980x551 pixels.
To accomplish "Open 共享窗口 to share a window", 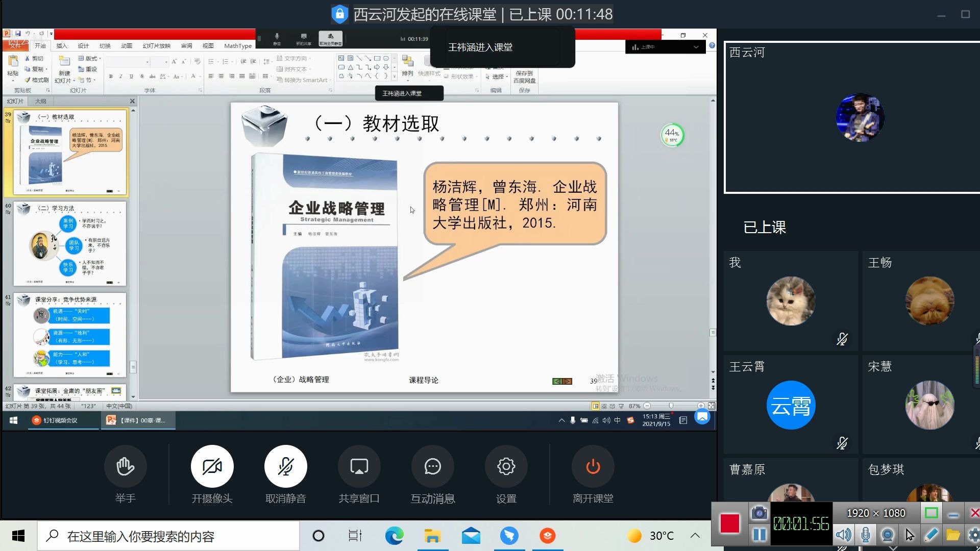I will [359, 466].
